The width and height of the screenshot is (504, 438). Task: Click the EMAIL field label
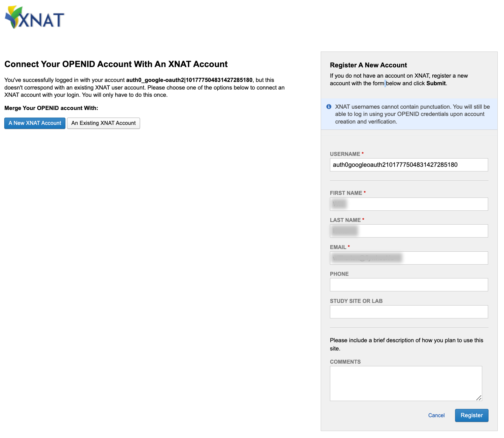(x=338, y=247)
